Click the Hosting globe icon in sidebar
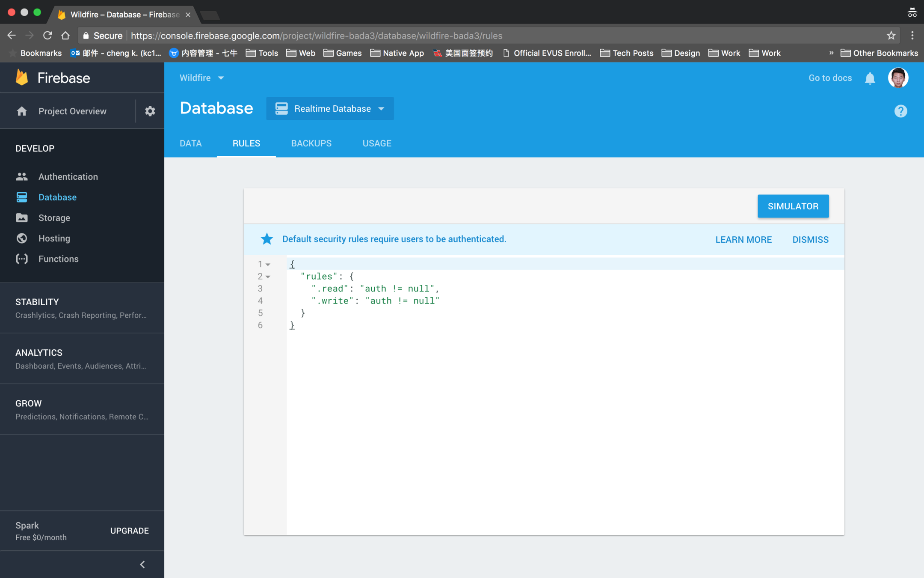This screenshot has width=924, height=578. click(x=22, y=238)
